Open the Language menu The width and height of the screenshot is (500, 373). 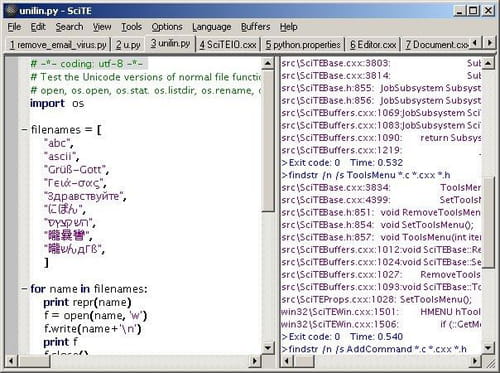click(x=212, y=27)
